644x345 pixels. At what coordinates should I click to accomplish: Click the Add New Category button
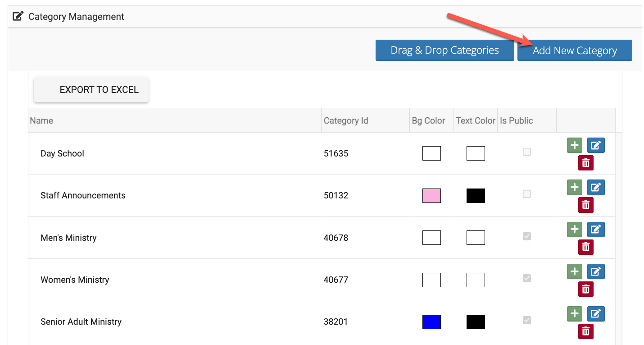click(x=574, y=51)
